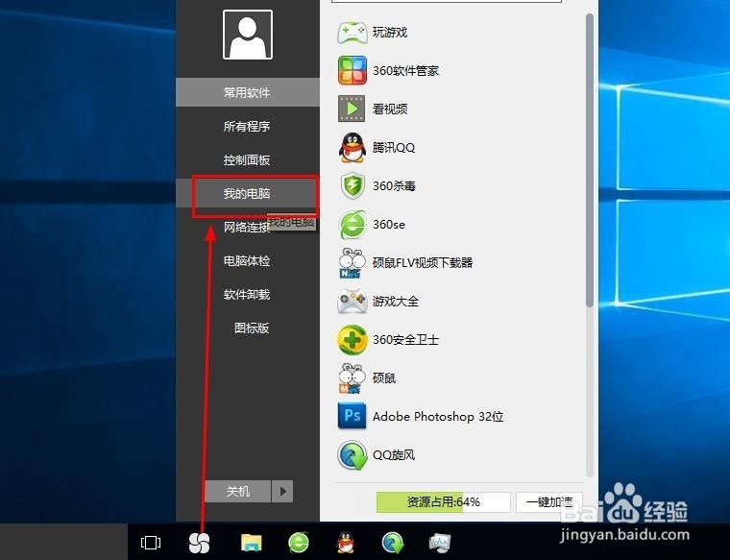Open 网络连接 menu item
730x560 pixels.
248,227
